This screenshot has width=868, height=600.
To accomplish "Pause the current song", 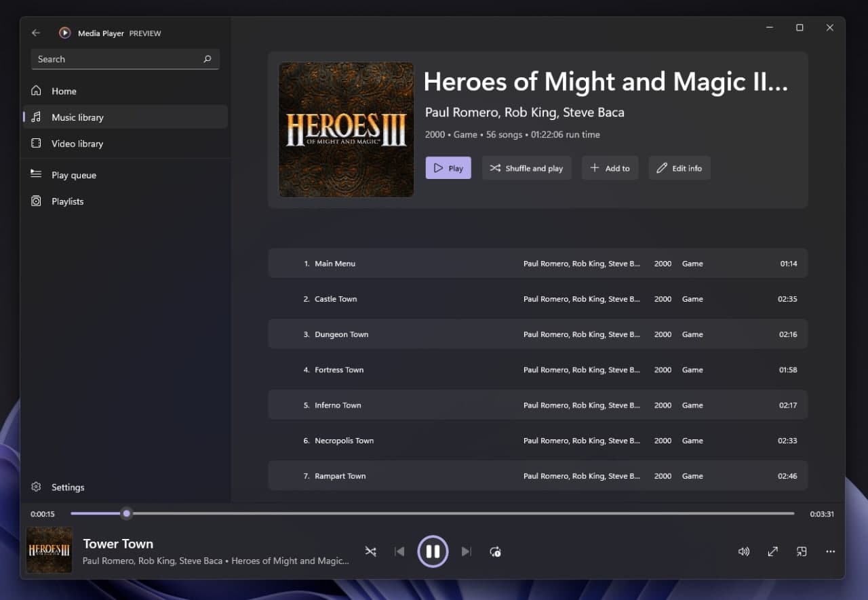I will pyautogui.click(x=433, y=552).
